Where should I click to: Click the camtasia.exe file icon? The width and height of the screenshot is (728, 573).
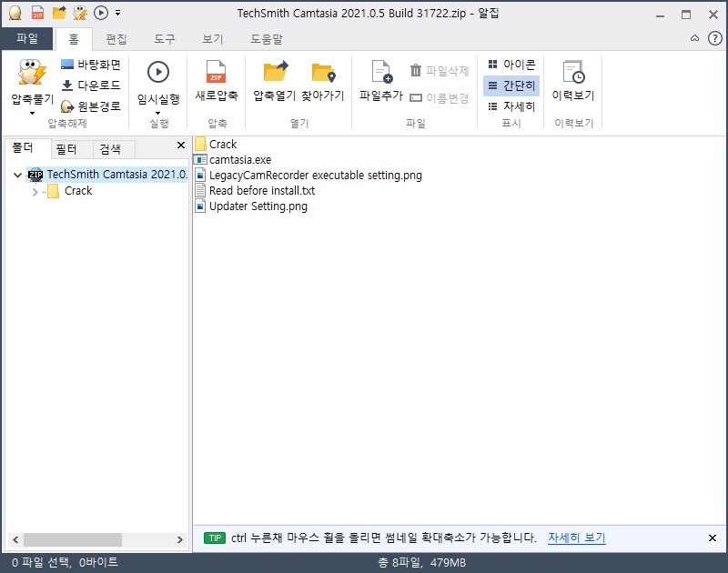click(200, 159)
